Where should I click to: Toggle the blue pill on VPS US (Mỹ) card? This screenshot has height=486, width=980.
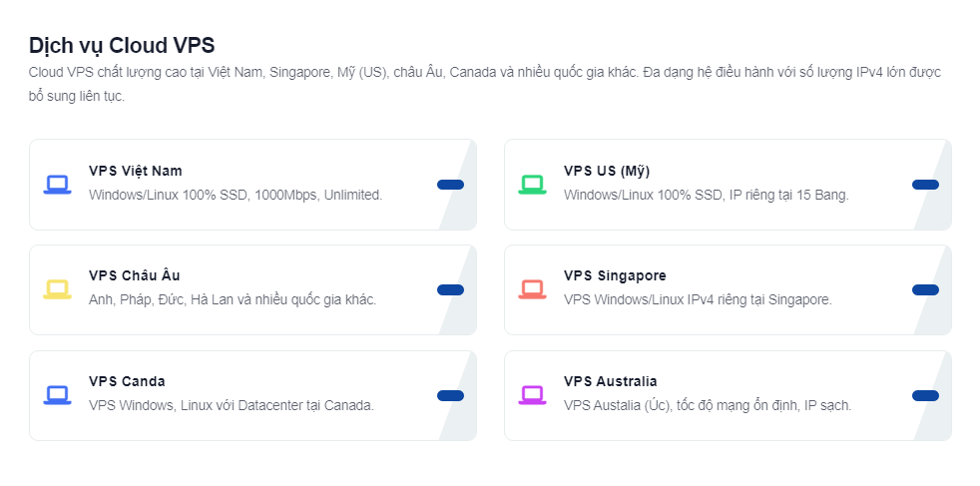tap(925, 185)
